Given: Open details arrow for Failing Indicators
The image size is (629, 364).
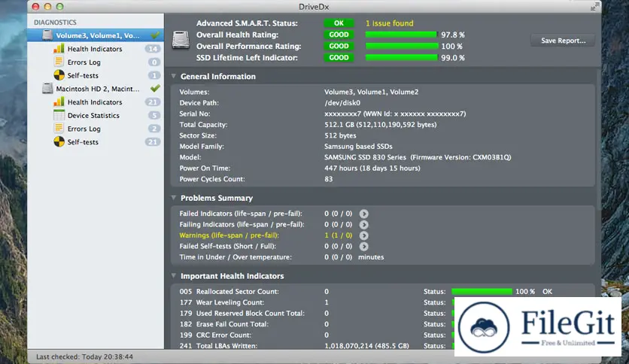Looking at the screenshot, I should point(364,225).
